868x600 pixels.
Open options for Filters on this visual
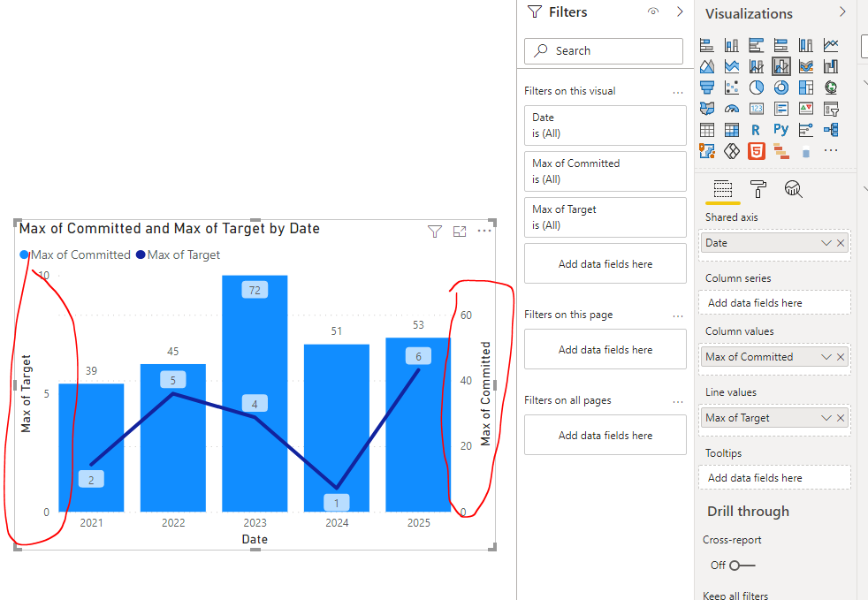point(678,92)
